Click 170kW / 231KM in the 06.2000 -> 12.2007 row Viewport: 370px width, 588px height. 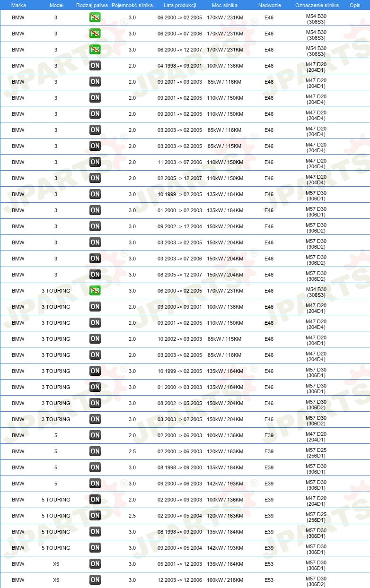coord(225,50)
